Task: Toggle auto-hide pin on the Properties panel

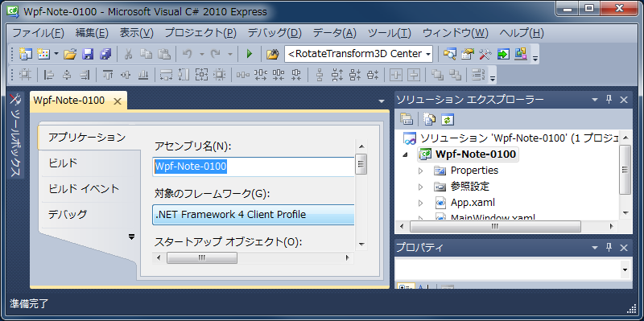Action: click(609, 248)
